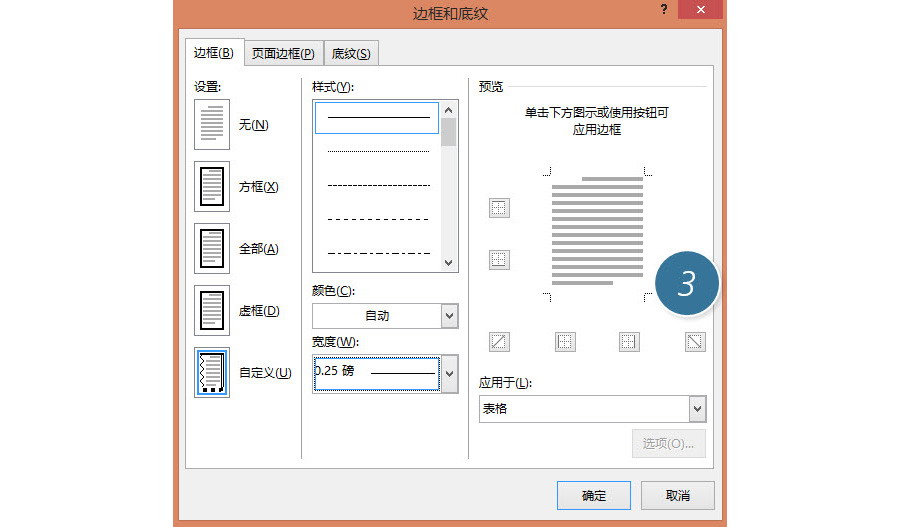Select the fine dashed line style

point(378,185)
